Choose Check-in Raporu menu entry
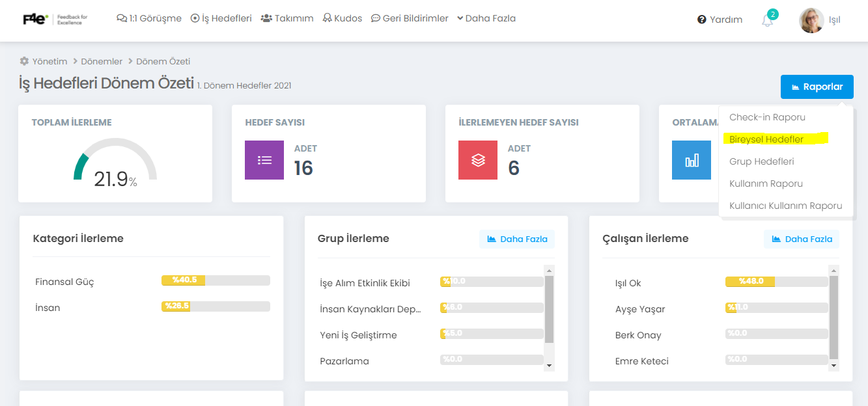The height and width of the screenshot is (406, 868). point(767,117)
